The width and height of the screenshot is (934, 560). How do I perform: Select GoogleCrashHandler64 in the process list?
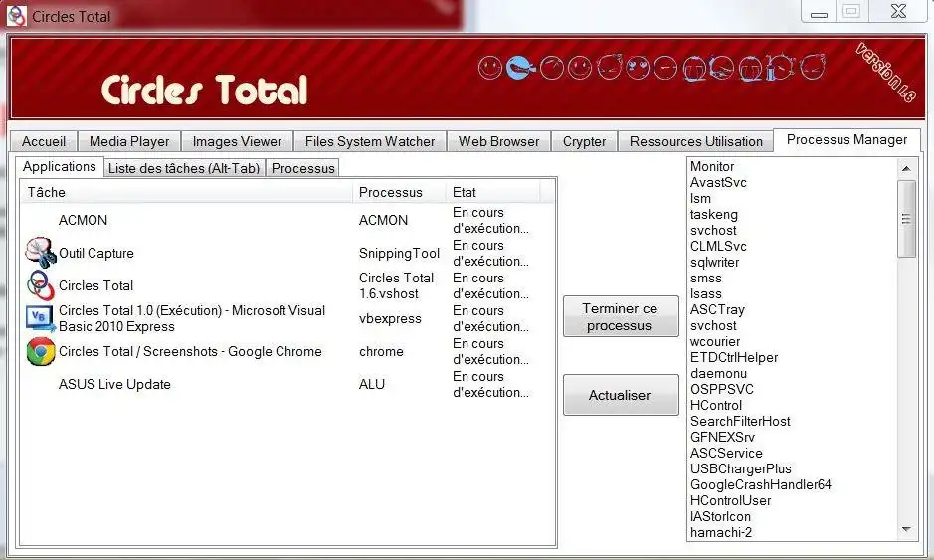click(760, 485)
